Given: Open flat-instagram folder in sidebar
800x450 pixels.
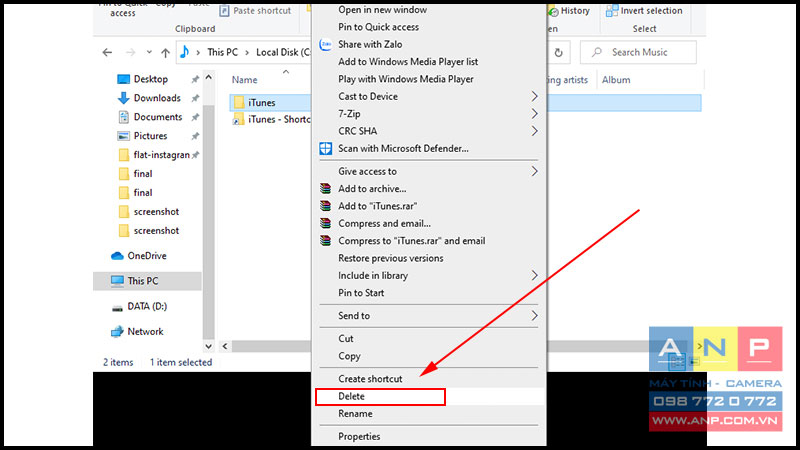Looking at the screenshot, I should click(x=161, y=155).
